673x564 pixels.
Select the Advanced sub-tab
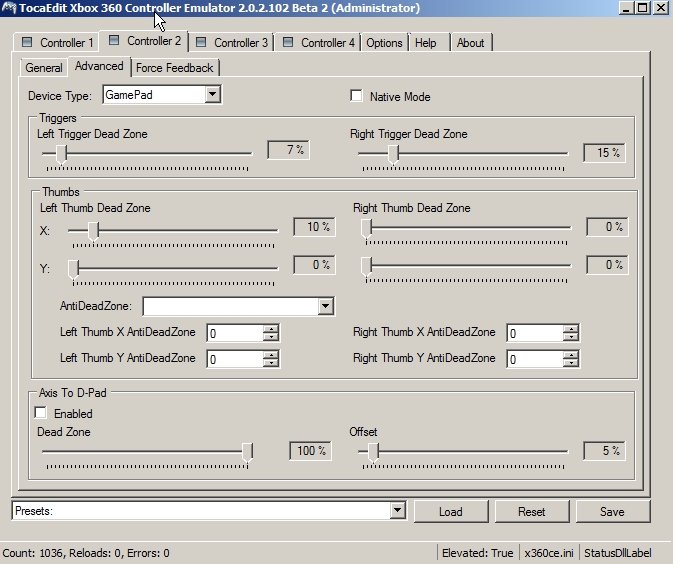[x=99, y=66]
